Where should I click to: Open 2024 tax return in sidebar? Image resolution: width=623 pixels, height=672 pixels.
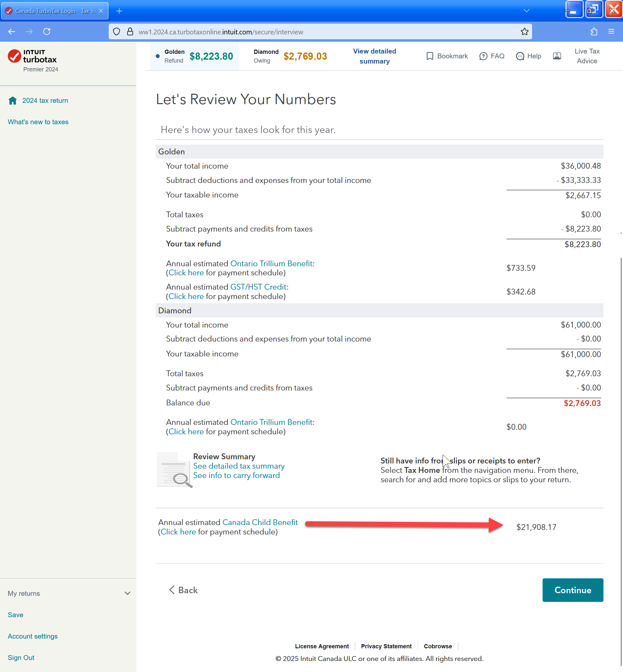pos(45,101)
